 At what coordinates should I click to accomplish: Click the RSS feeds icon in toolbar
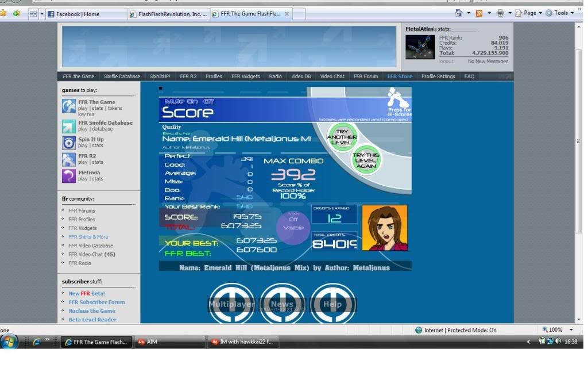479,13
